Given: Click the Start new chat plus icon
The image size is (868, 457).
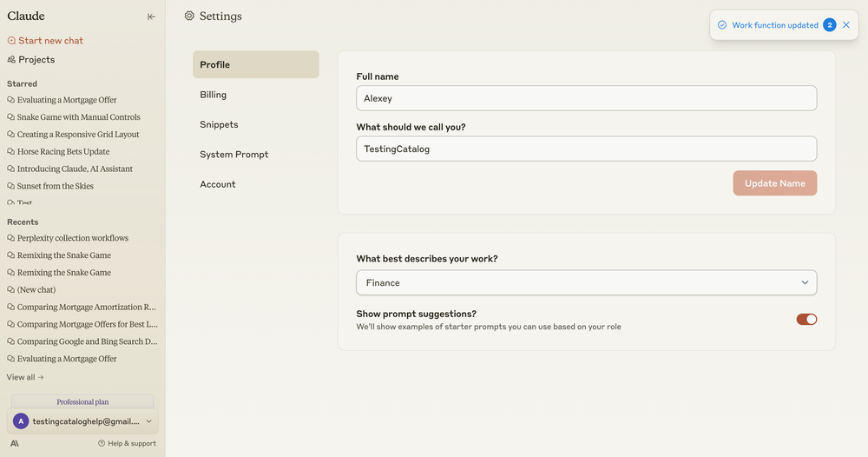Looking at the screenshot, I should [x=11, y=41].
